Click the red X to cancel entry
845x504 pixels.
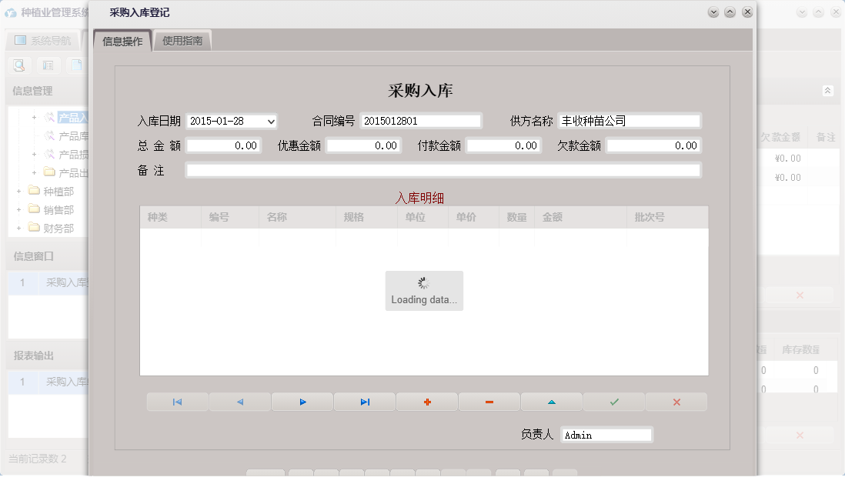coord(676,402)
